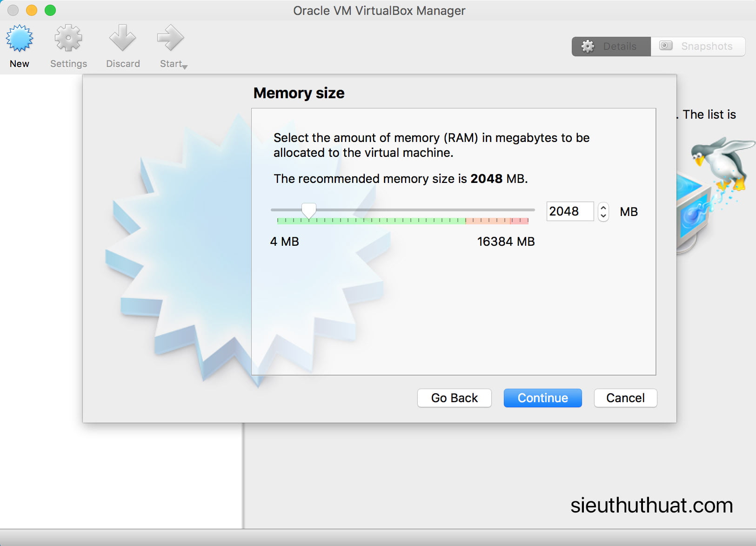756x546 pixels.
Task: Focus the 2048 memory size field
Action: pos(569,211)
